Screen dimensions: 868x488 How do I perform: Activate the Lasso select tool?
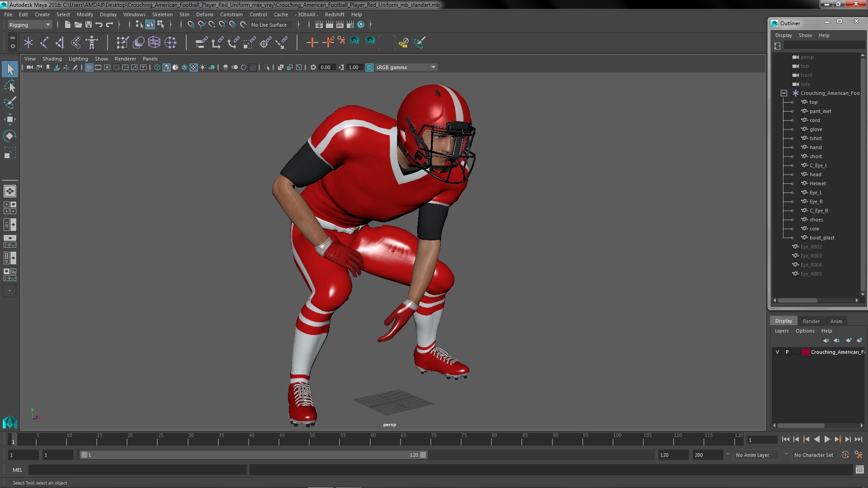pos(10,86)
